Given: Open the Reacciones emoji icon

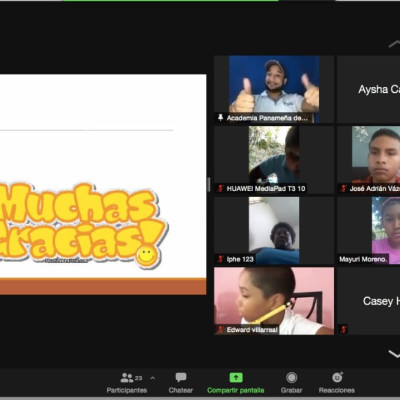Looking at the screenshot, I should [337, 377].
